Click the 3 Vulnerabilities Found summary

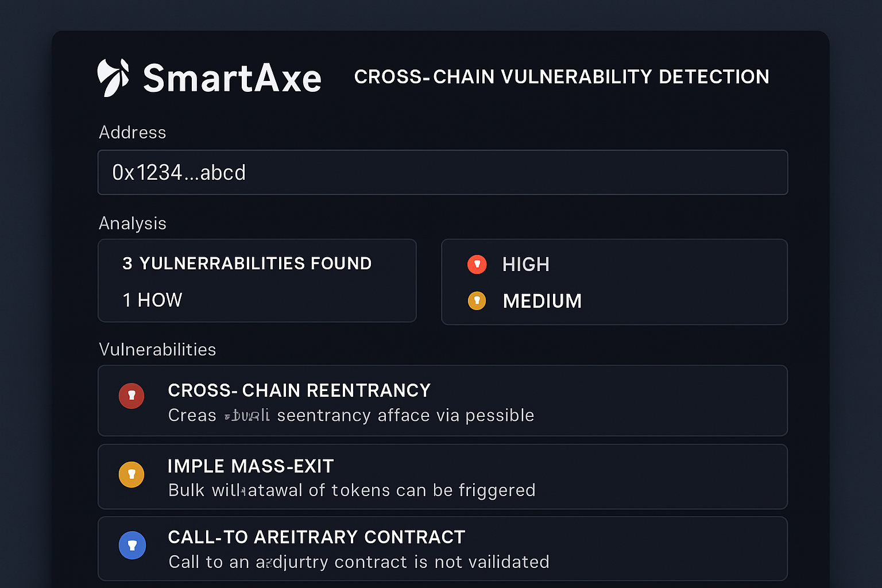pyautogui.click(x=247, y=263)
